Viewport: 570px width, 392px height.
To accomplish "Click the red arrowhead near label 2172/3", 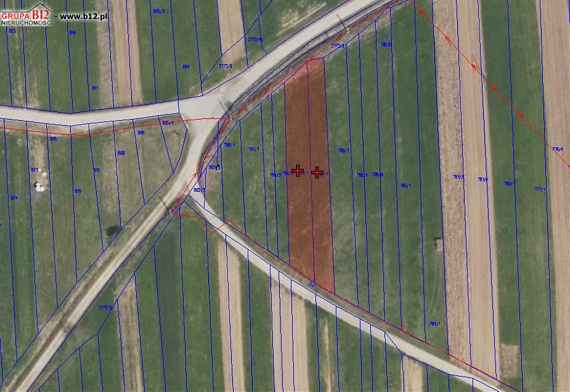I will (x=337, y=39).
